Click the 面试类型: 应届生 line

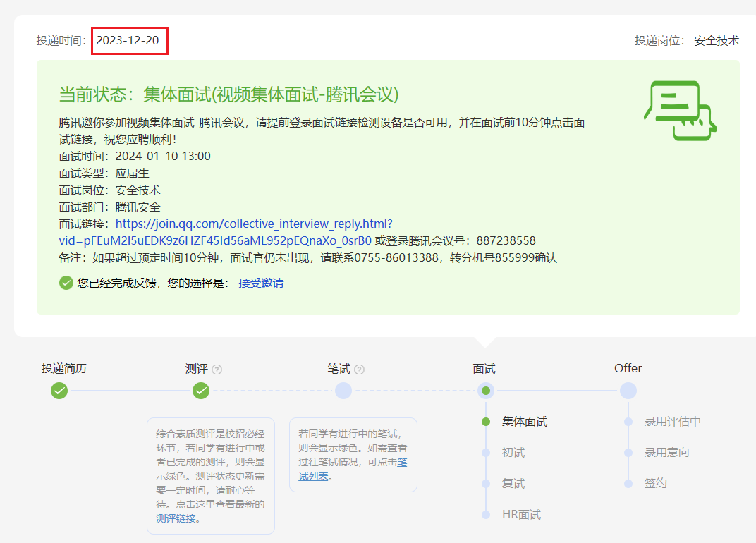(x=104, y=173)
